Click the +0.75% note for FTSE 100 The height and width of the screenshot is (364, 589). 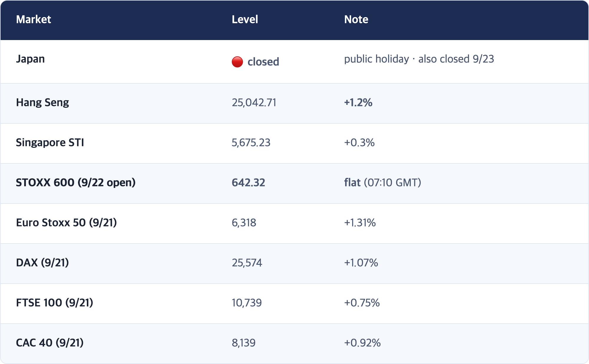click(x=362, y=303)
